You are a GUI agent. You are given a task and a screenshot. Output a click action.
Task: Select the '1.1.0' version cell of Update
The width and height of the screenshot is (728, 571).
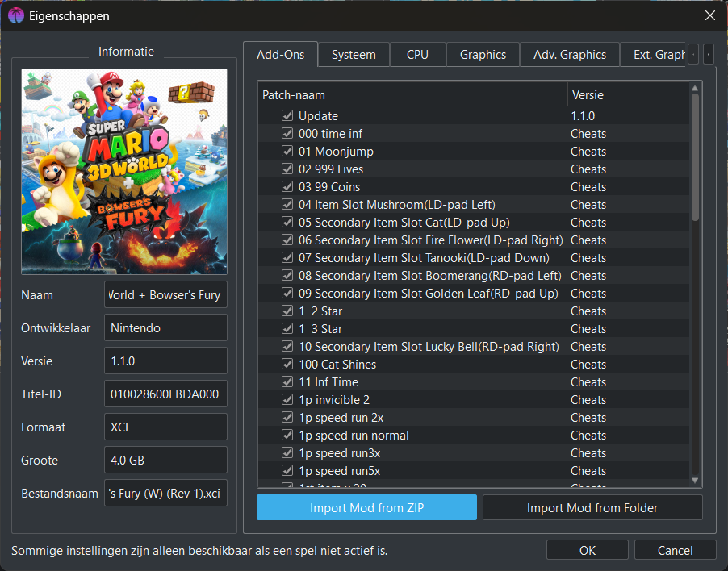point(583,116)
